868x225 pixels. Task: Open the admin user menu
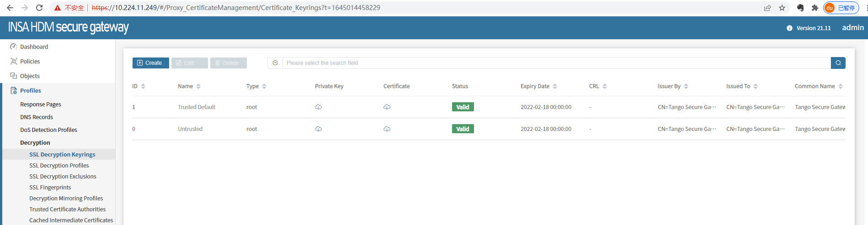(852, 27)
